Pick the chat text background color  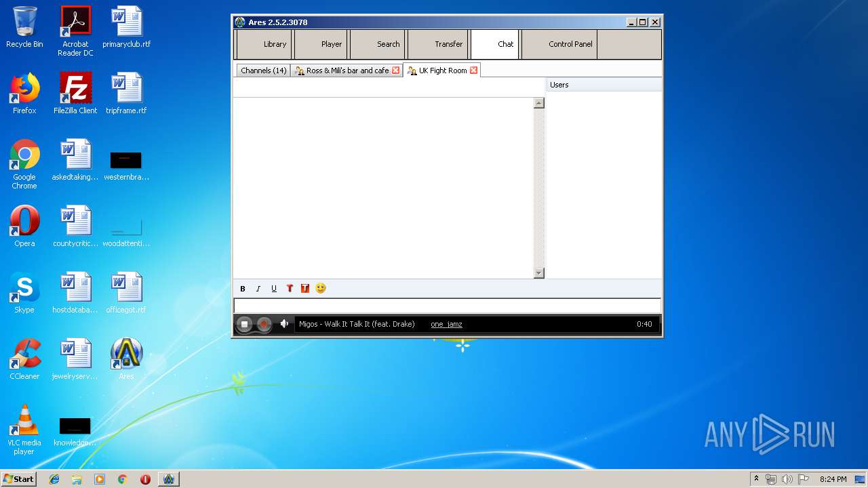click(305, 289)
